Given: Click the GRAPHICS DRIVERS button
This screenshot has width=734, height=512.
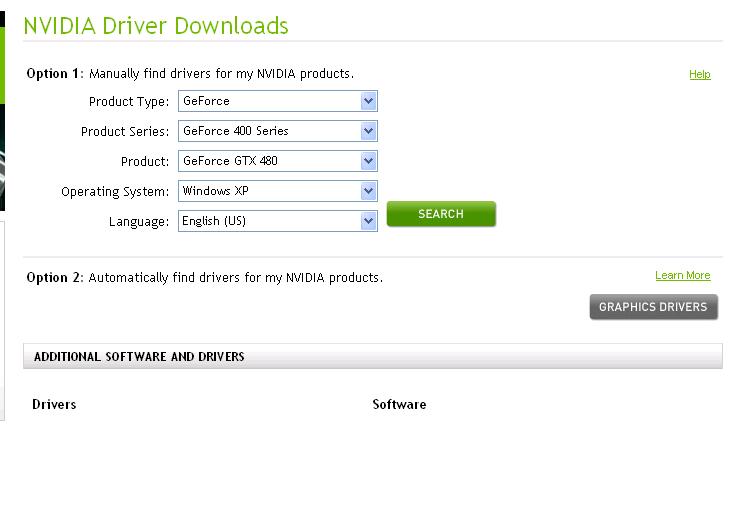Looking at the screenshot, I should [653, 307].
